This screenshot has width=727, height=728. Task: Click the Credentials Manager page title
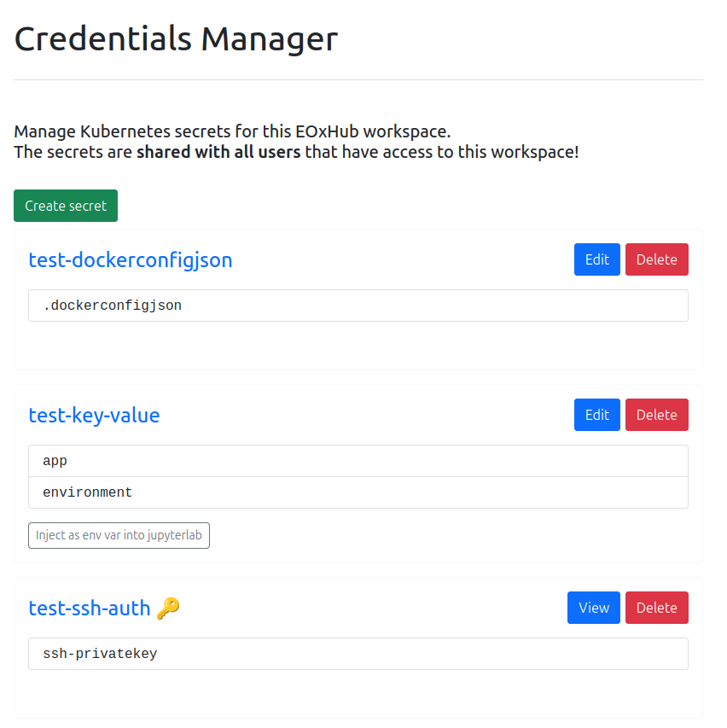(176, 38)
